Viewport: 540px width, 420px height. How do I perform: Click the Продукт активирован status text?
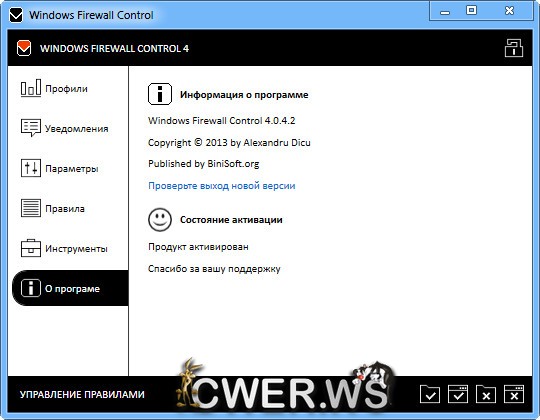click(x=198, y=247)
